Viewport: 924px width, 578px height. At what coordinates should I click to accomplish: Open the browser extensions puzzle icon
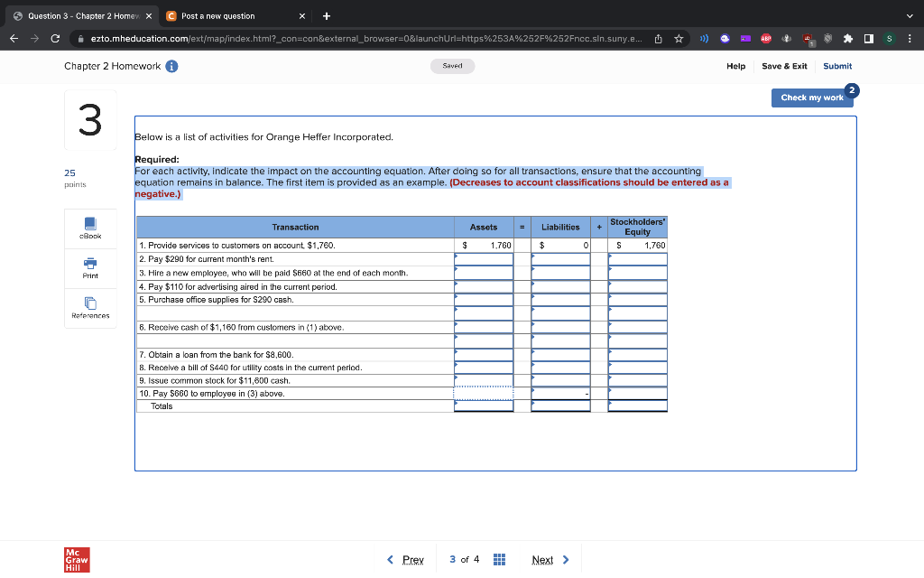(847, 38)
